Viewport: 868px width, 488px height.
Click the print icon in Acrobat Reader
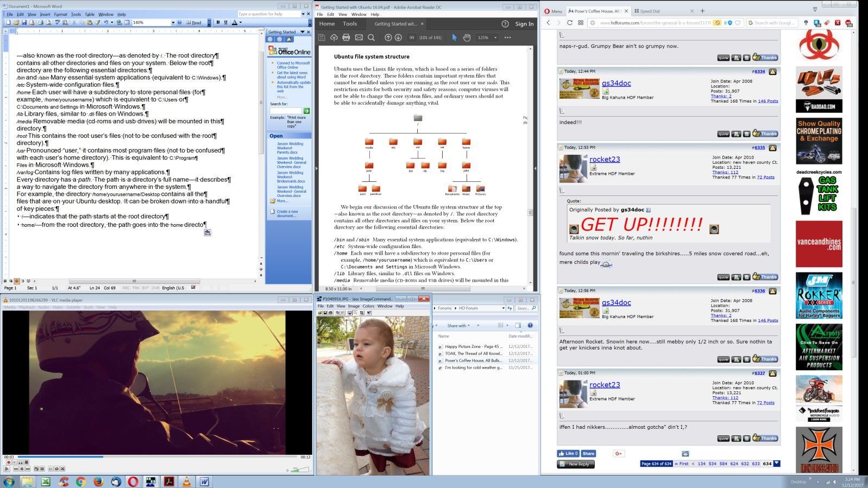(346, 37)
